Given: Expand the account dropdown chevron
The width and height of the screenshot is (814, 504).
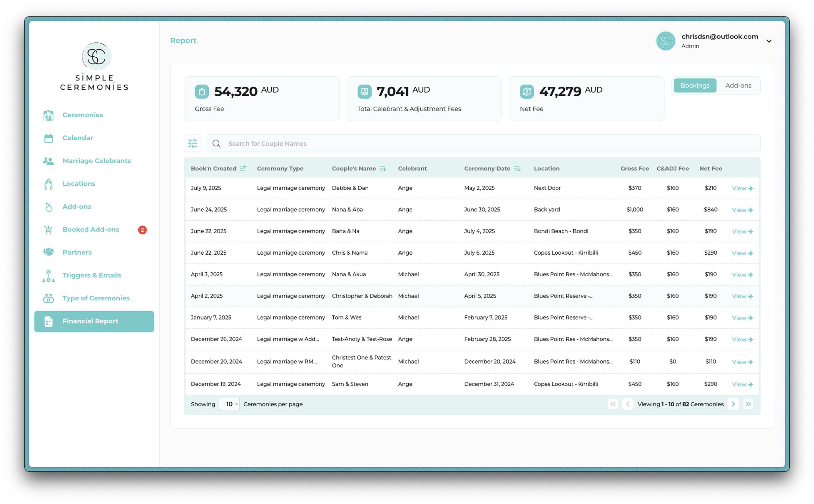Looking at the screenshot, I should 769,41.
